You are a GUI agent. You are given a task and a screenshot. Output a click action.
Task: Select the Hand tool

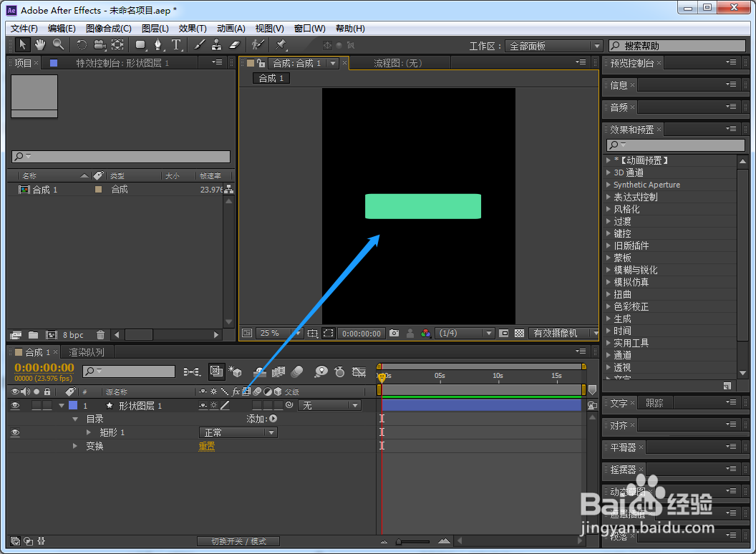40,45
